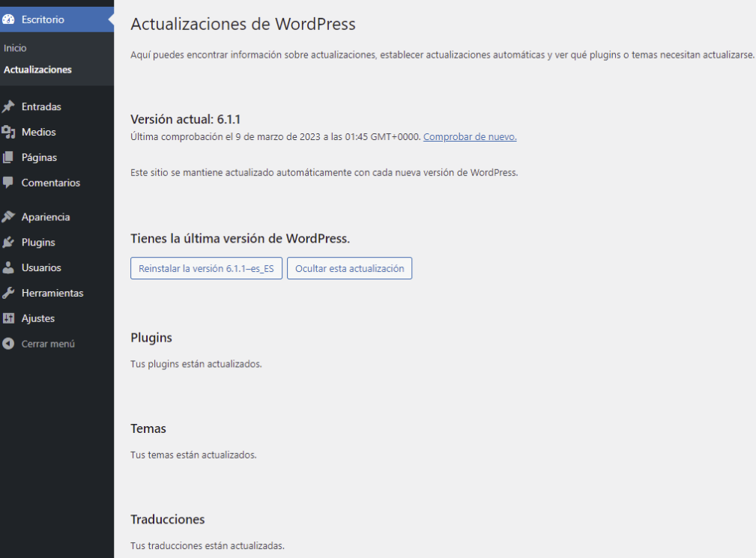Image resolution: width=756 pixels, height=558 pixels.
Task: Click the Cerrar menú collapse arrow icon
Action: (x=8, y=344)
